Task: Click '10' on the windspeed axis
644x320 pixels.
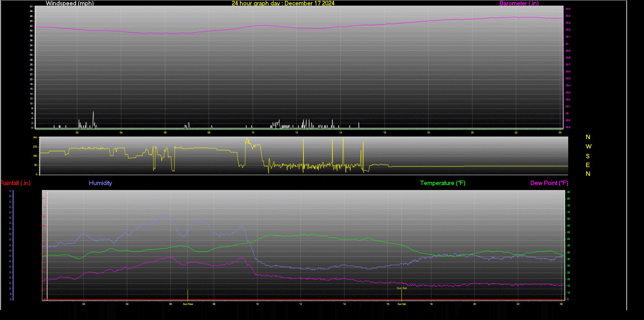Action: pyautogui.click(x=31, y=104)
